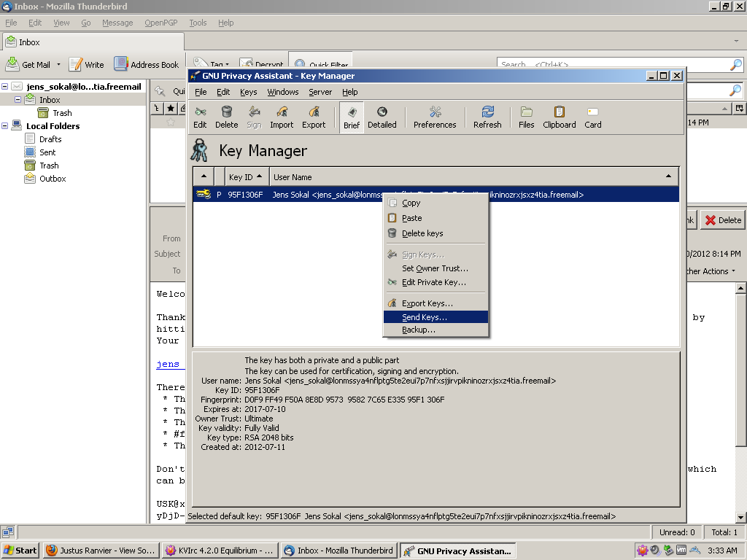Click the Export keys toolbar icon

click(314, 117)
